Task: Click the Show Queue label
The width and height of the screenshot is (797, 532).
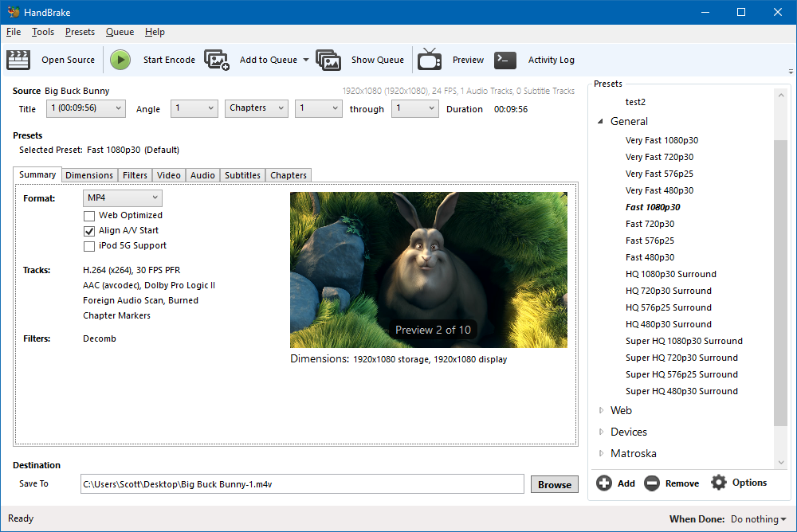Action: pyautogui.click(x=378, y=60)
